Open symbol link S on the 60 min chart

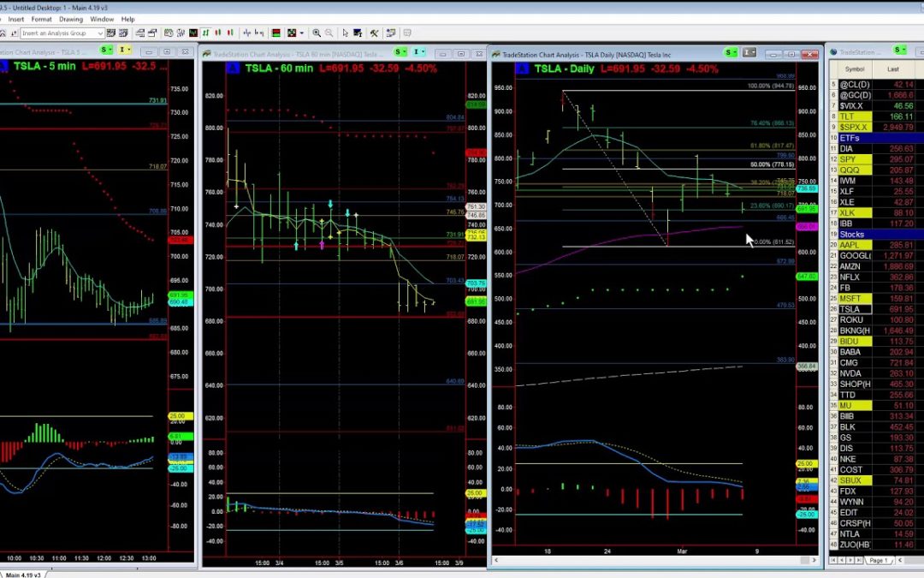tap(400, 52)
